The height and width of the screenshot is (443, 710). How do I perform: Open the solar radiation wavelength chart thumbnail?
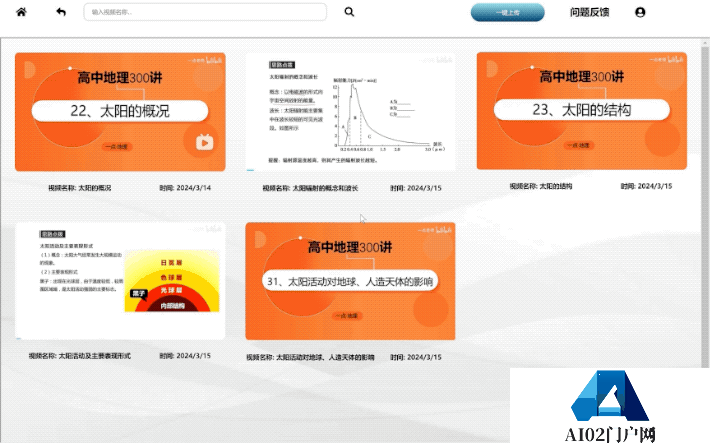tap(350, 112)
